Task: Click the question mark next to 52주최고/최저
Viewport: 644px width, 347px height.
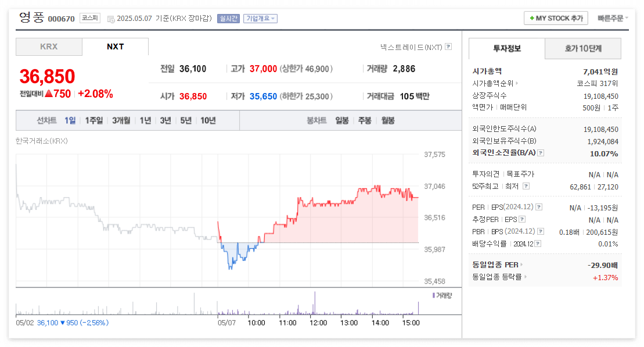Action: click(526, 187)
